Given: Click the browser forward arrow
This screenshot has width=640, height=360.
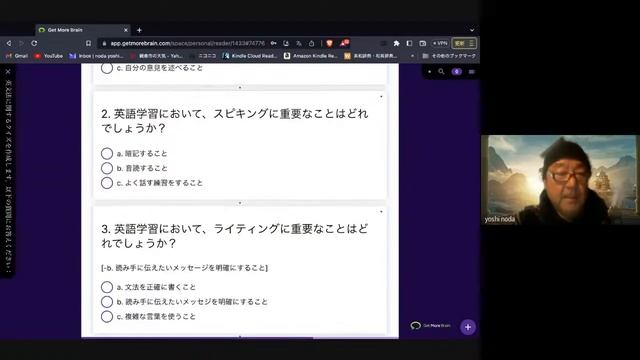Looking at the screenshot, I should tap(21, 43).
